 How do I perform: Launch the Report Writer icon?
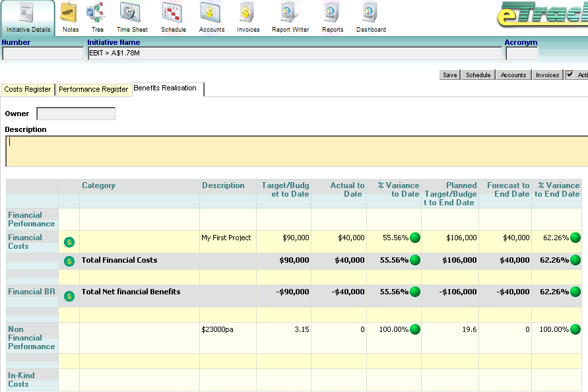290,17
